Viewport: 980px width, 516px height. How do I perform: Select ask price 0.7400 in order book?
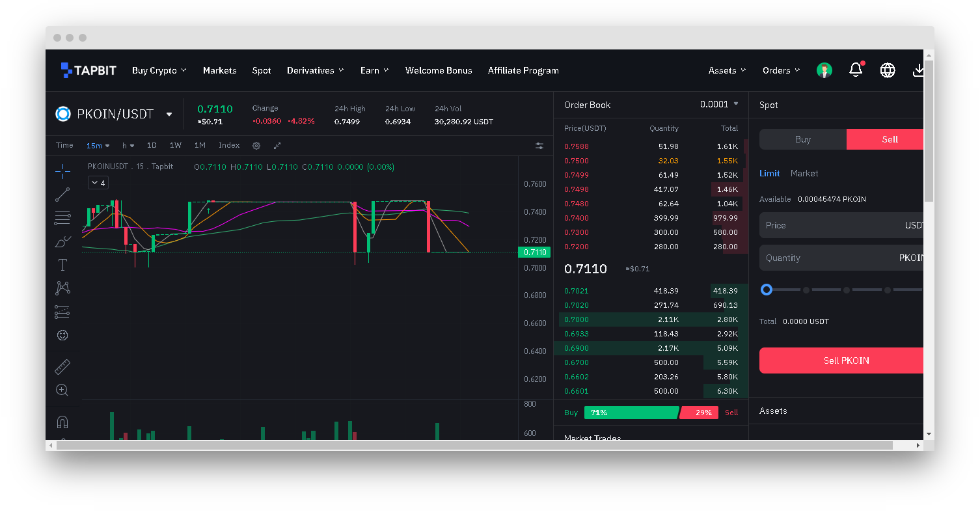coord(577,218)
